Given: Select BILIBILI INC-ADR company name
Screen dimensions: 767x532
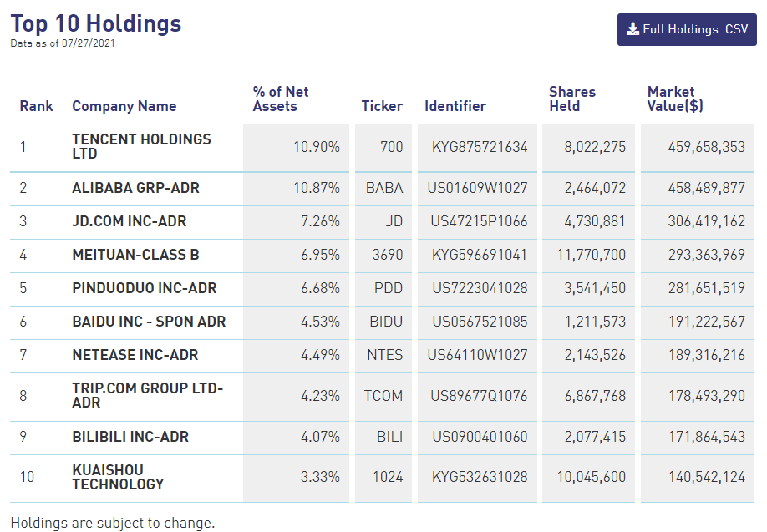Looking at the screenshot, I should (130, 437).
